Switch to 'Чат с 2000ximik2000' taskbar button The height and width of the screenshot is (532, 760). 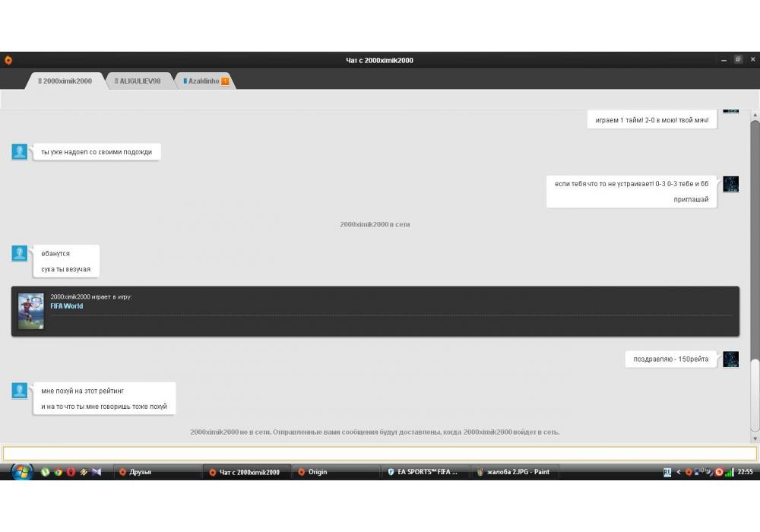pos(247,472)
